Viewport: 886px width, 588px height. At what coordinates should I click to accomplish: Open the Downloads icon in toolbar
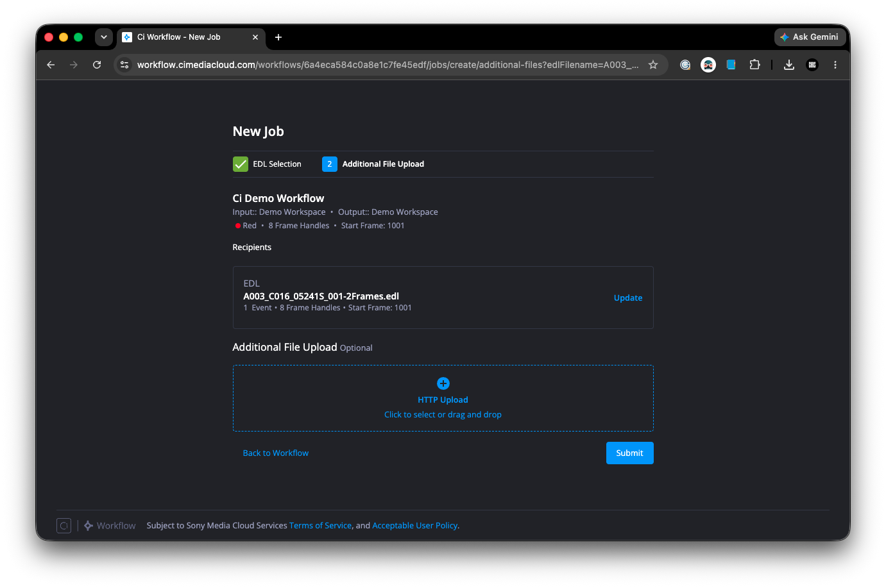(x=789, y=65)
